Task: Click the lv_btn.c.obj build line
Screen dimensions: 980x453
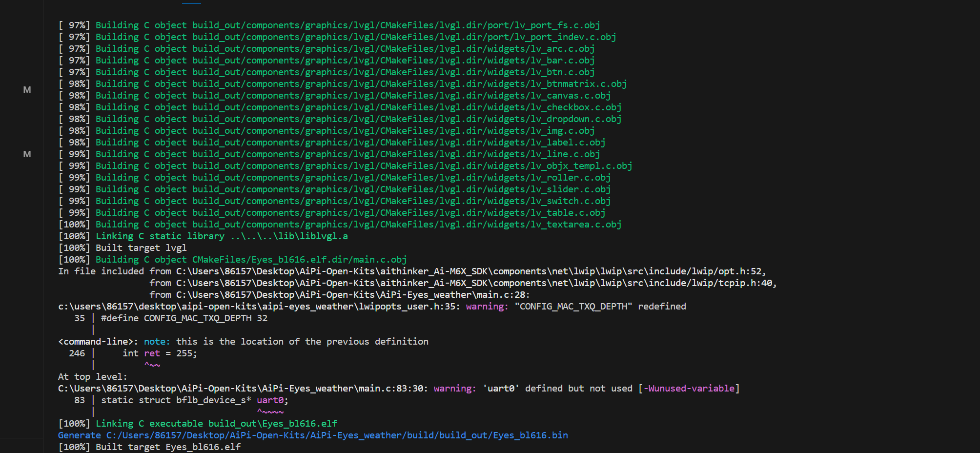Action: (x=327, y=72)
